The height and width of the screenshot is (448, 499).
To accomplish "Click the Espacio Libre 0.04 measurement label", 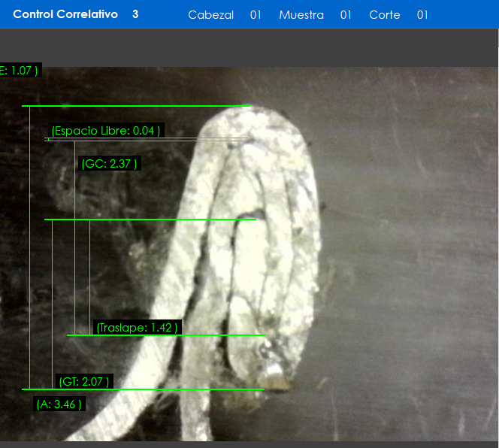I will tap(105, 131).
